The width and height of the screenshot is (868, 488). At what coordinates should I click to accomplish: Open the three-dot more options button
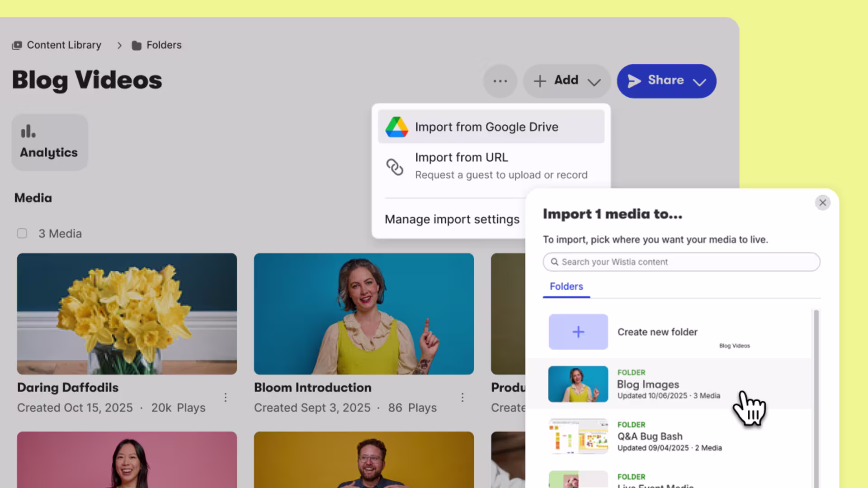[500, 81]
